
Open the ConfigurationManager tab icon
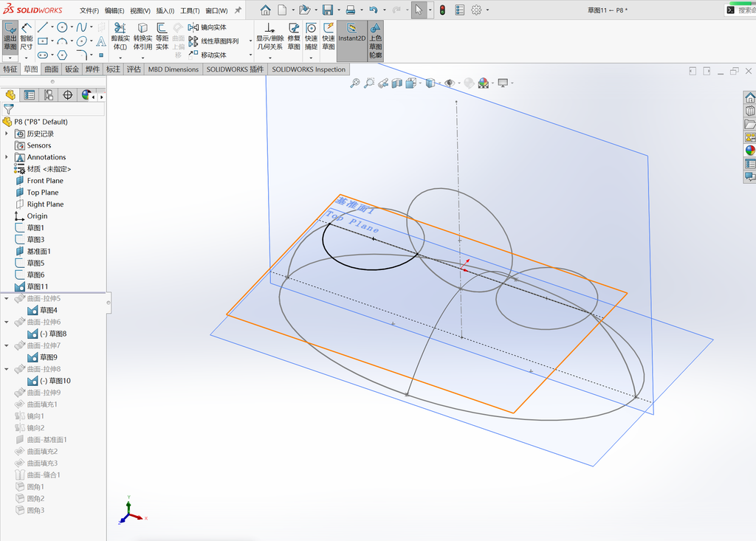[49, 95]
